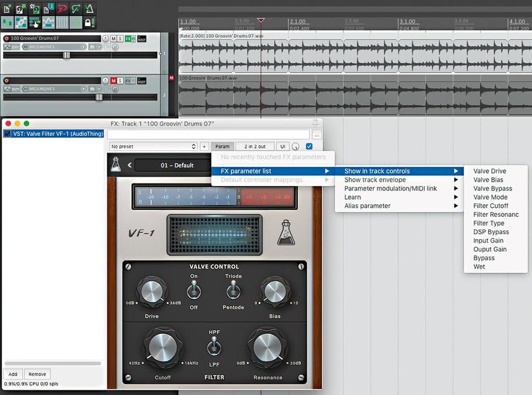Image resolution: width=532 pixels, height=395 pixels.
Task: Toggle the auto-crossfade toolbar icon
Action: pyautogui.click(x=7, y=22)
